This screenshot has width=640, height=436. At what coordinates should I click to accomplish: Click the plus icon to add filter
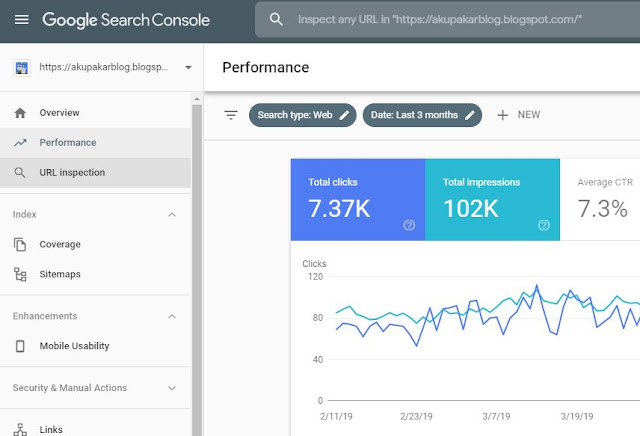[x=502, y=115]
